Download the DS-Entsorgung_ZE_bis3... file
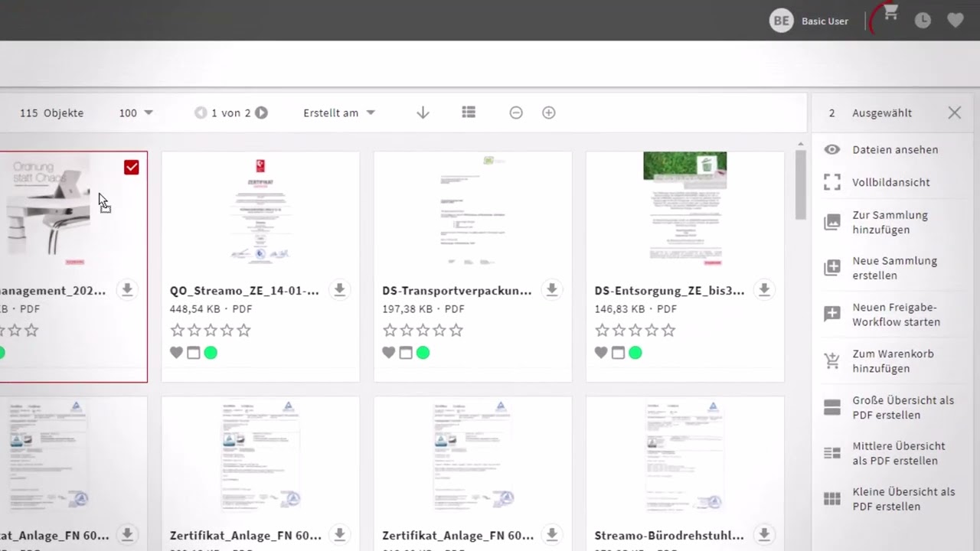Screen dimensions: 980x551 [x=763, y=290]
